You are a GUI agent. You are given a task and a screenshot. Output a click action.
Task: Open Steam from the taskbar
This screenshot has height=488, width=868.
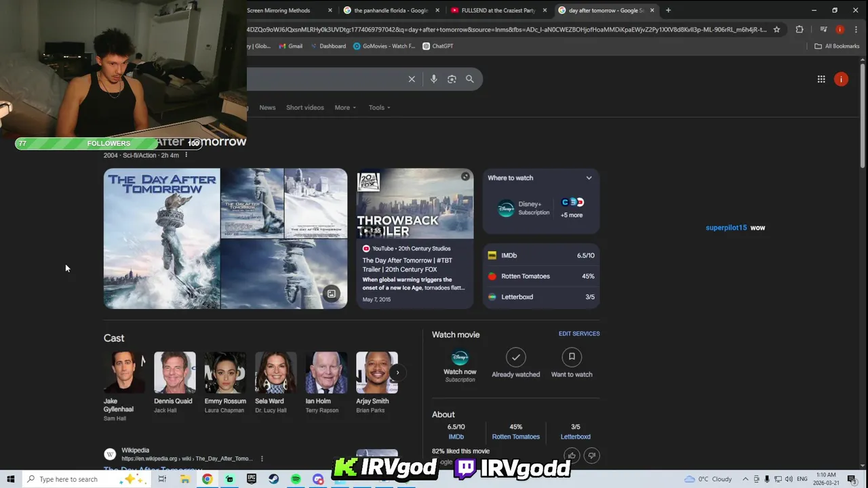pyautogui.click(x=273, y=479)
